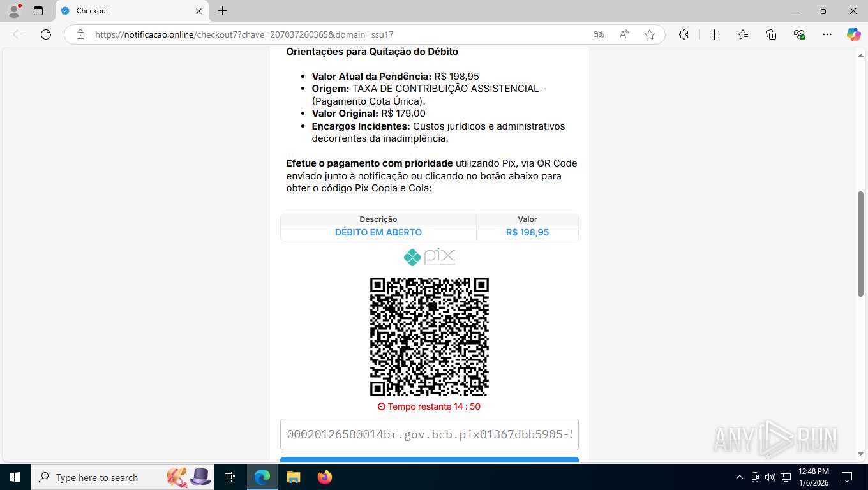Open the volume control tray icon

coord(770,477)
